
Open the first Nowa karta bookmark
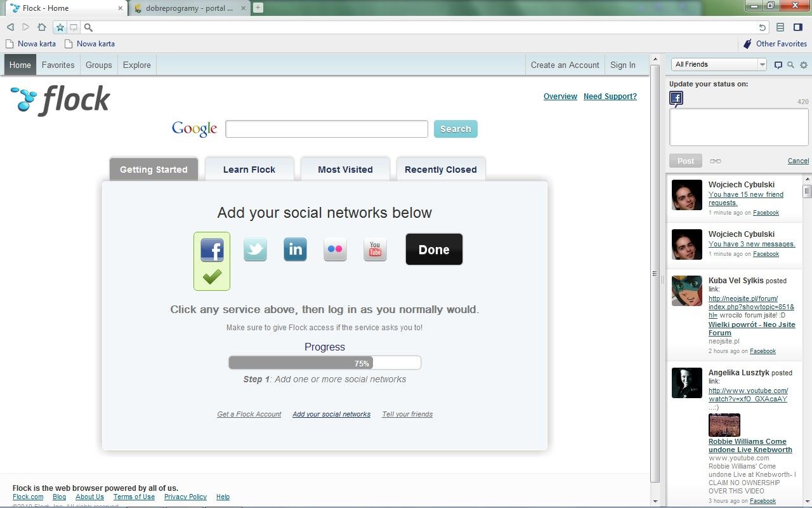[x=30, y=44]
